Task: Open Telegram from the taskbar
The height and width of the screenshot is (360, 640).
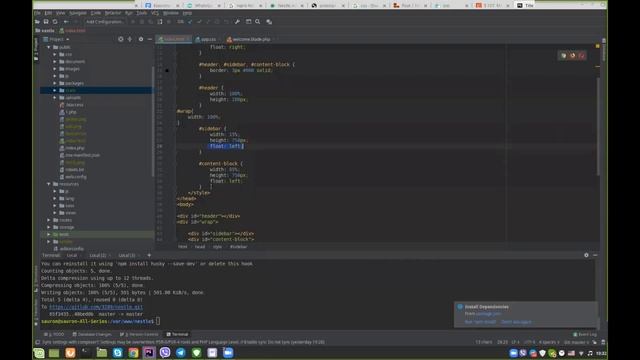Action: [181, 353]
